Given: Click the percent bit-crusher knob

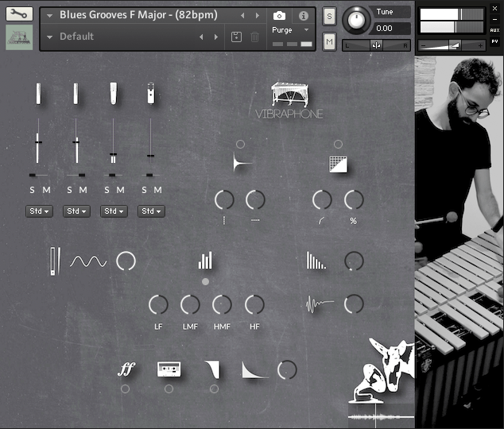Looking at the screenshot, I should click(x=354, y=199).
